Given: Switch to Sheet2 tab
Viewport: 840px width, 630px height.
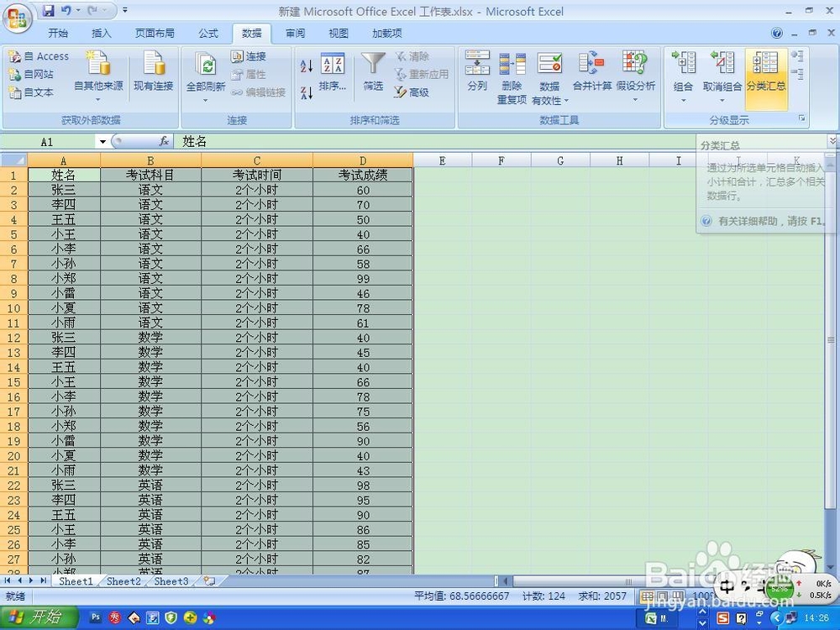Looking at the screenshot, I should (x=123, y=580).
